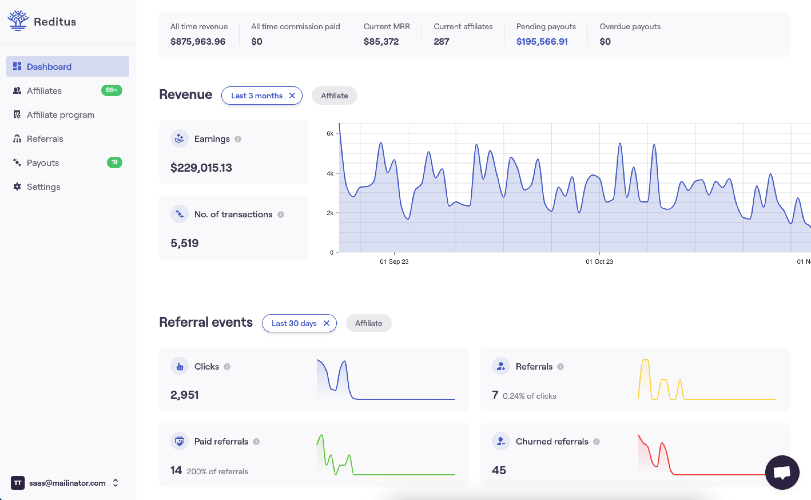Click the Referrals card info icon

pyautogui.click(x=561, y=367)
